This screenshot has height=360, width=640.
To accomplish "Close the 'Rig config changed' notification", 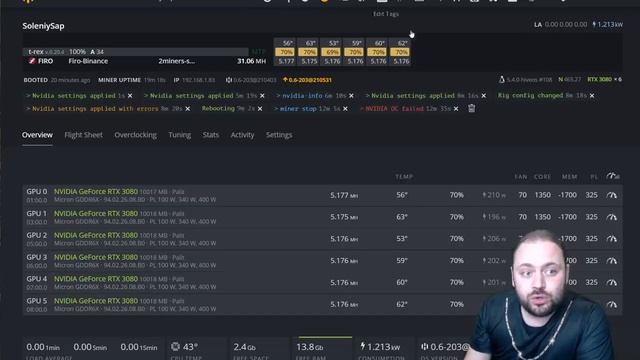I will pos(592,96).
